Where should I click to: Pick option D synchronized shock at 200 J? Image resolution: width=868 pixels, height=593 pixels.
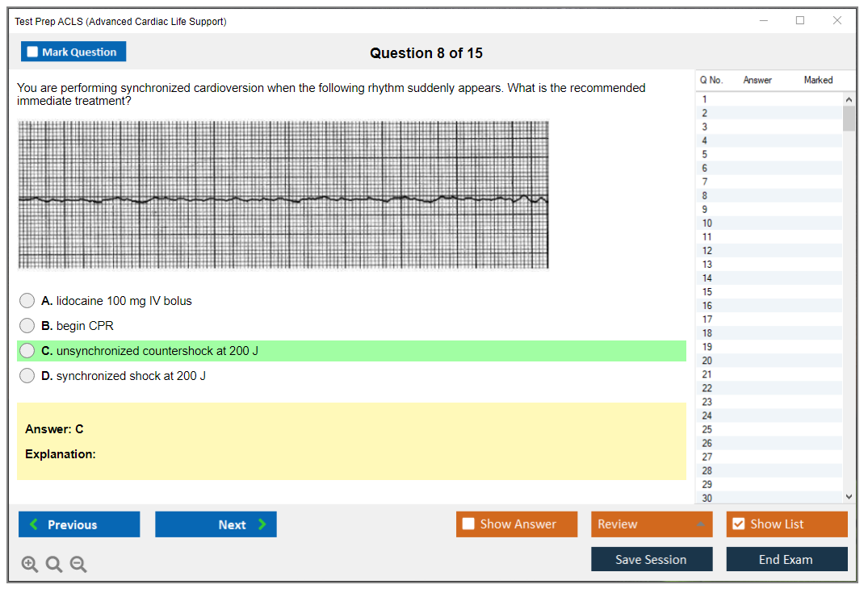coord(27,376)
